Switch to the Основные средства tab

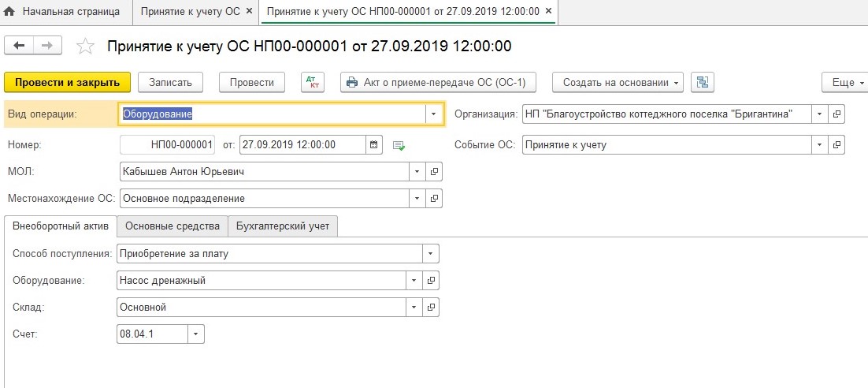tap(172, 226)
